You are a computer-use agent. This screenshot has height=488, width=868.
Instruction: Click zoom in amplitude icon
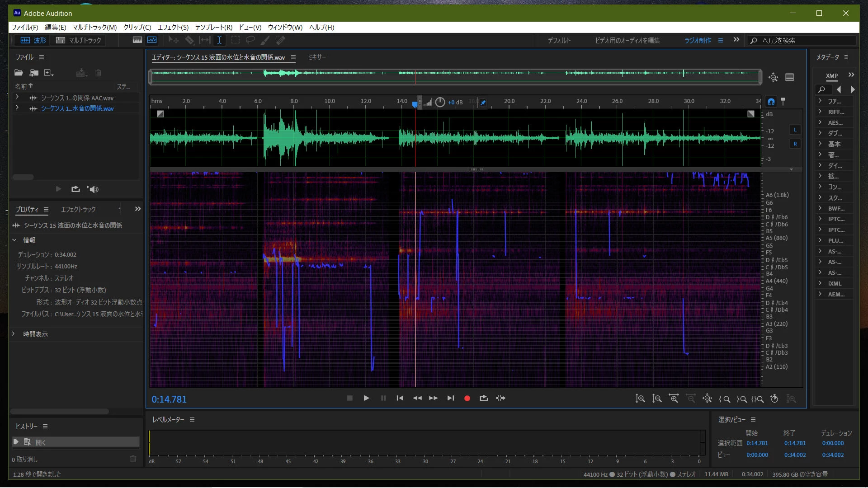click(640, 399)
